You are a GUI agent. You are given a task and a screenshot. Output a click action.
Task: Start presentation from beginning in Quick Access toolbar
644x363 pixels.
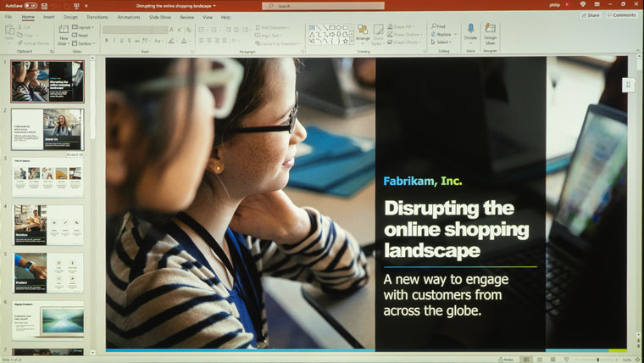76,6
